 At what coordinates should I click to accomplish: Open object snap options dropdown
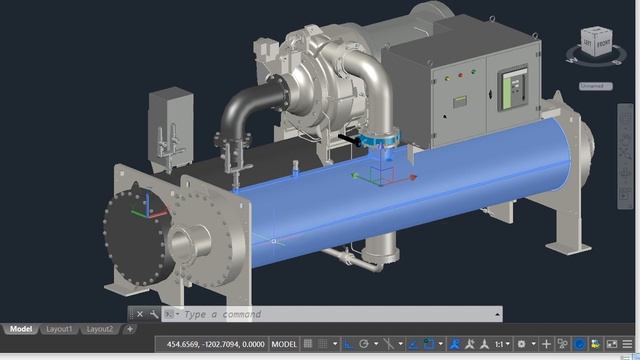440,344
